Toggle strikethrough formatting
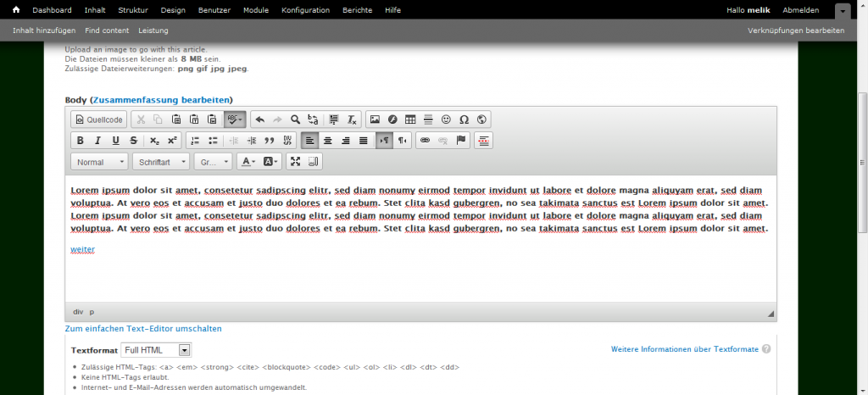 133,141
